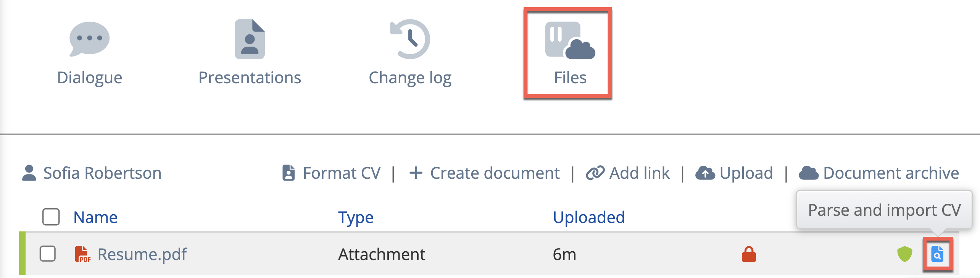Sort files by the Type column
Screen dimensions: 980x278
point(356,217)
